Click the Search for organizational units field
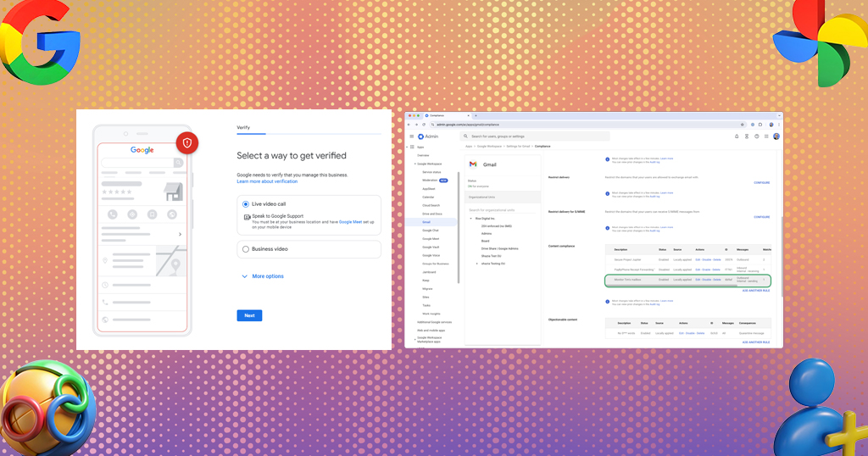 tap(503, 210)
